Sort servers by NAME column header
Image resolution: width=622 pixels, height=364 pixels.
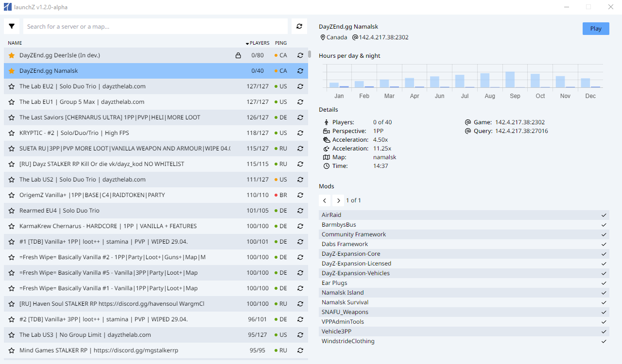[x=15, y=43]
